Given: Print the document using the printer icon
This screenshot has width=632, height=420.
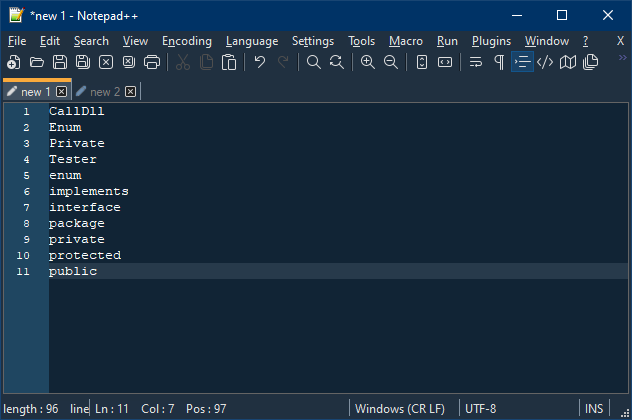Looking at the screenshot, I should (152, 62).
